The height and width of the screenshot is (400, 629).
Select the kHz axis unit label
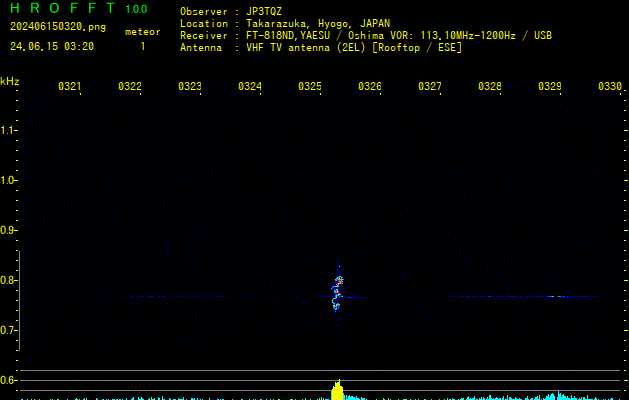pyautogui.click(x=9, y=81)
